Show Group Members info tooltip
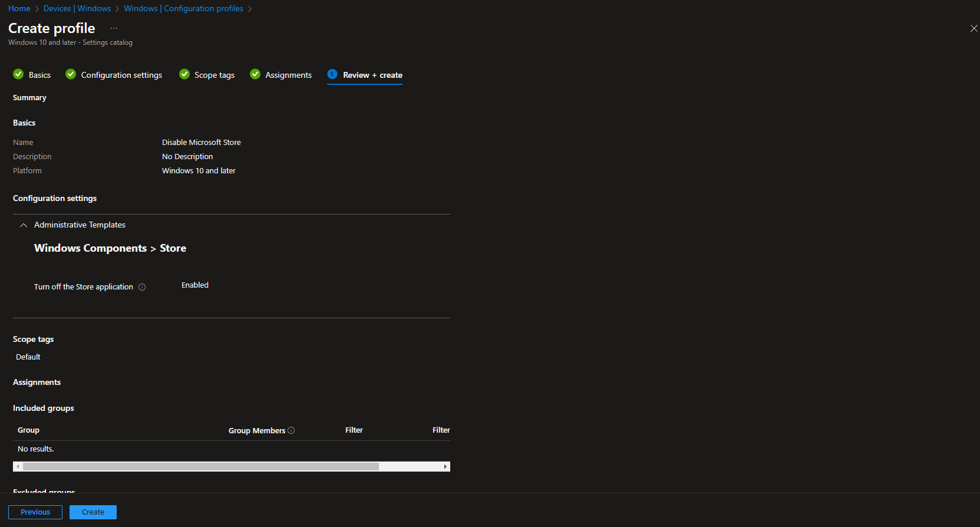This screenshot has width=980, height=527. coord(291,430)
